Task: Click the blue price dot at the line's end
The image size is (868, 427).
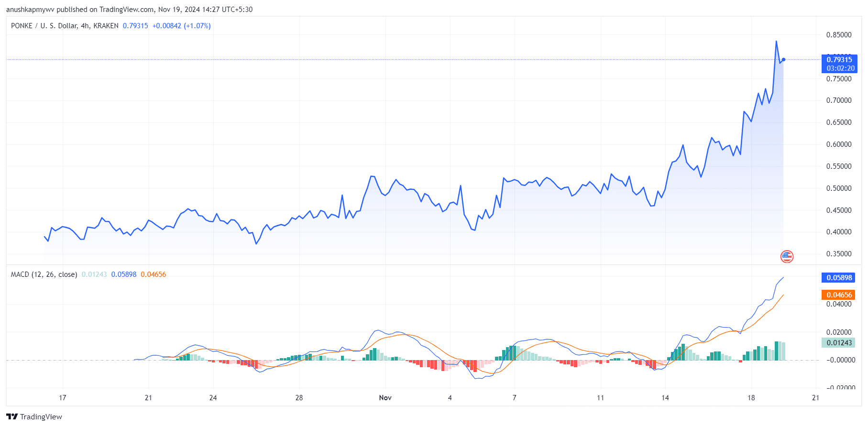Action: point(783,60)
